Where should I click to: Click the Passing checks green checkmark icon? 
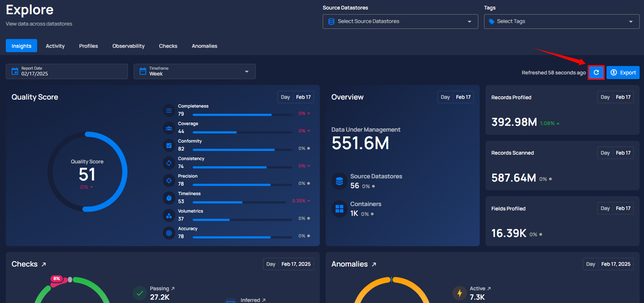140,293
